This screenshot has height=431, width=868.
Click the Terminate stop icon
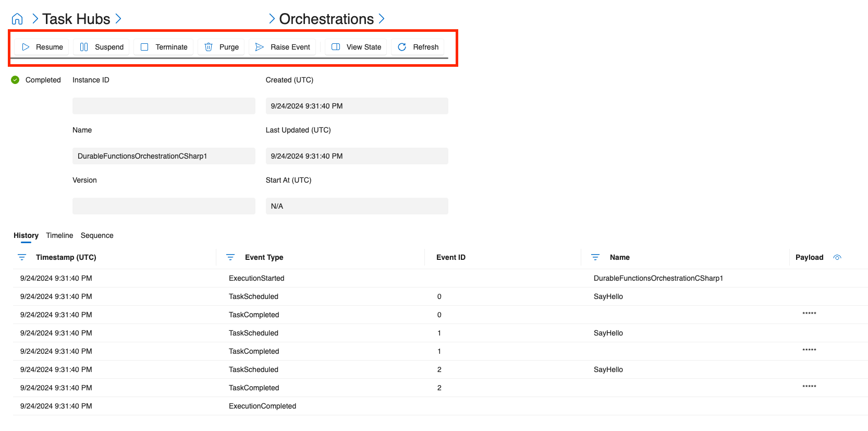pyautogui.click(x=145, y=47)
